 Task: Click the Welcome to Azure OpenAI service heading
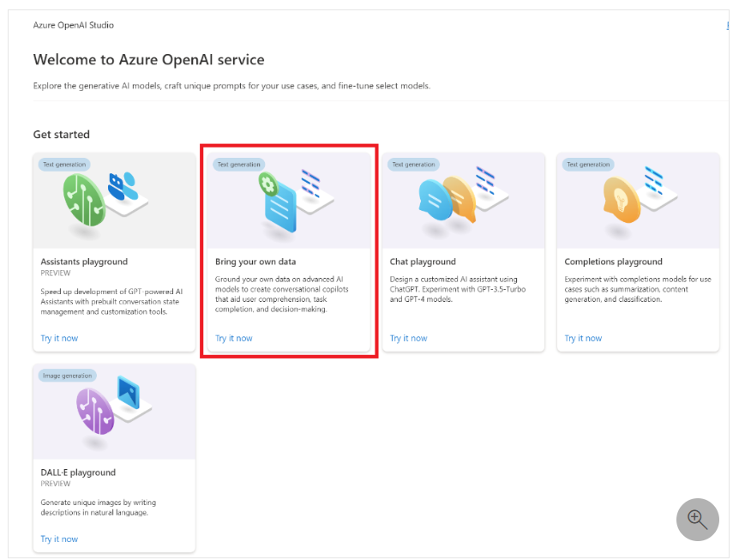tap(148, 60)
